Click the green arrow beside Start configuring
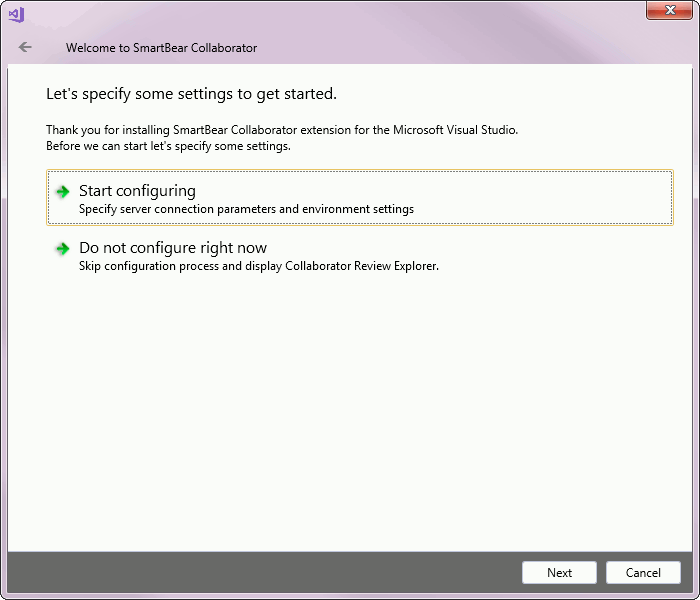 [x=63, y=192]
